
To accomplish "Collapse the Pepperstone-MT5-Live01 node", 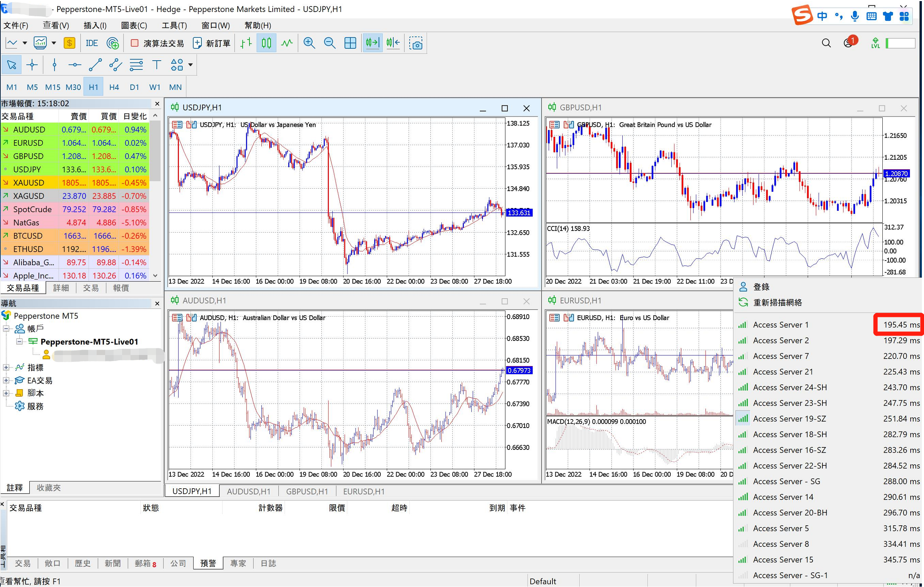I will click(19, 342).
